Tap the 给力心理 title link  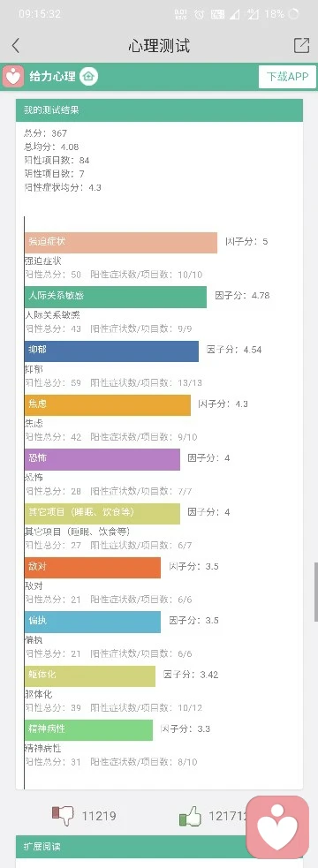pos(53,77)
